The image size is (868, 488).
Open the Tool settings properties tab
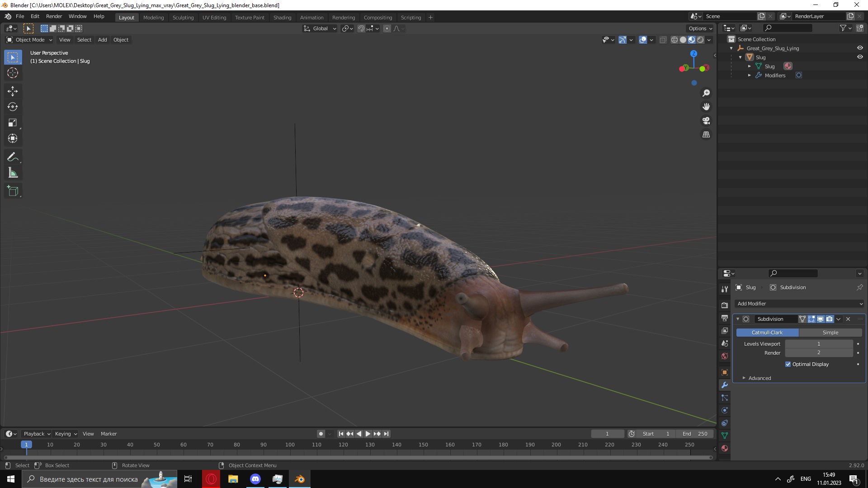(725, 289)
